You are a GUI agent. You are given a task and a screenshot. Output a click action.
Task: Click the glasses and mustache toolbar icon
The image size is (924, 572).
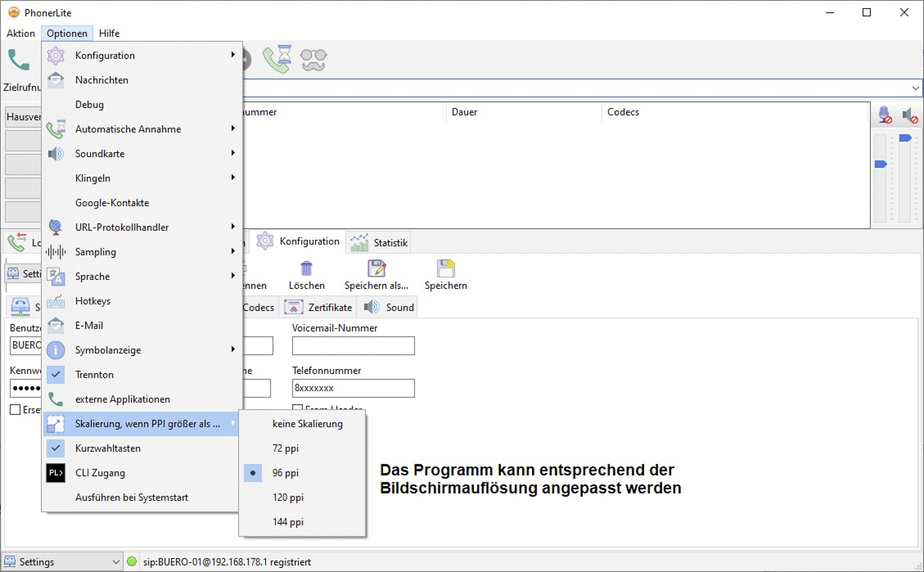coord(313,60)
